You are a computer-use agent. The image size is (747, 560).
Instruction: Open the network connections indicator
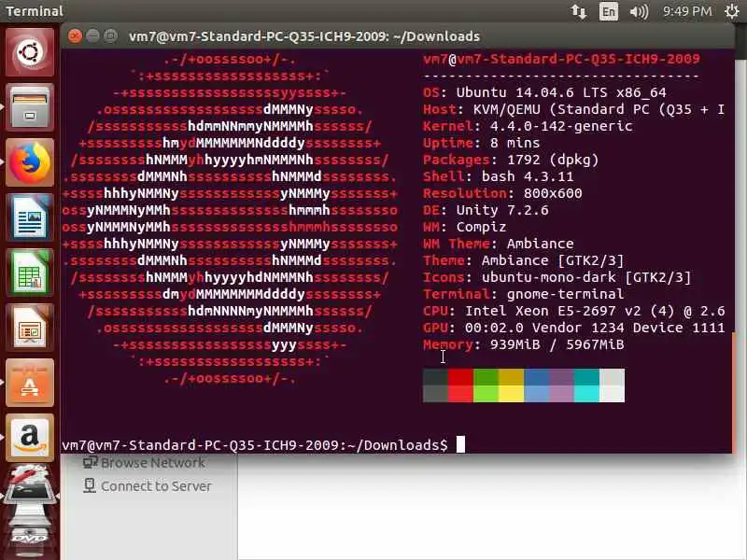tap(579, 11)
